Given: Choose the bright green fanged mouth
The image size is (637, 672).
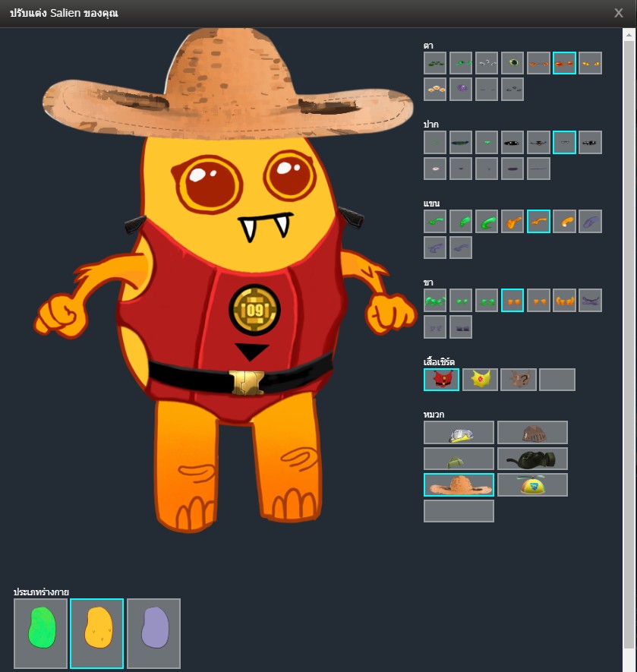Looking at the screenshot, I should click(487, 143).
